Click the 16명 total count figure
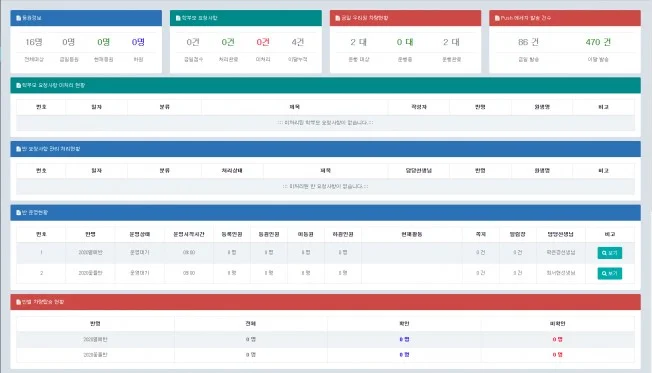This screenshot has width=652, height=373. (34, 42)
